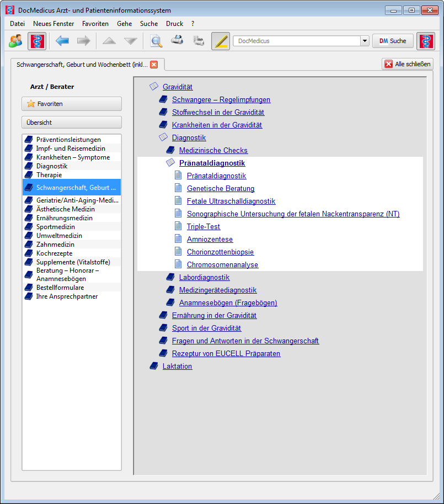Screen dimensions: 444x504
Task: Click the Chromosomenanalyse document icon
Action: (x=178, y=264)
